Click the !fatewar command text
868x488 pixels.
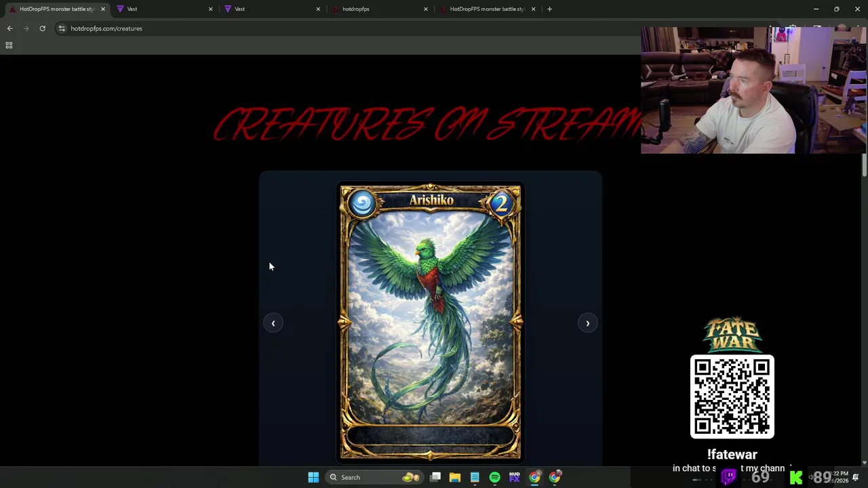(732, 454)
